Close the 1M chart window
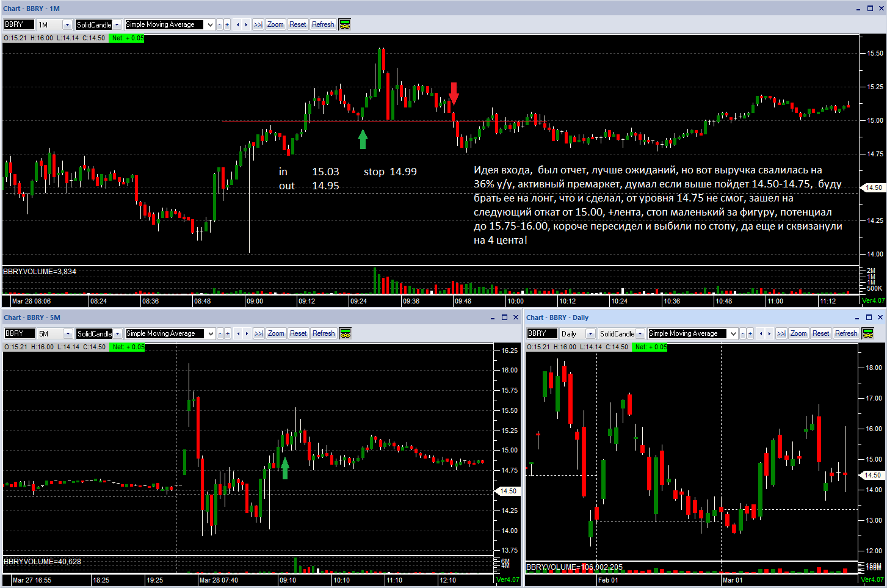887x588 pixels. coord(882,9)
